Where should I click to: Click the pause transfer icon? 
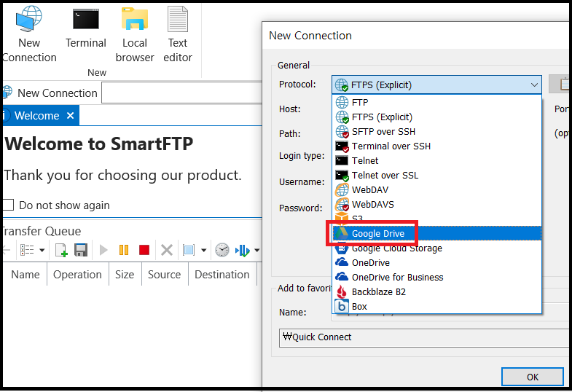[124, 250]
